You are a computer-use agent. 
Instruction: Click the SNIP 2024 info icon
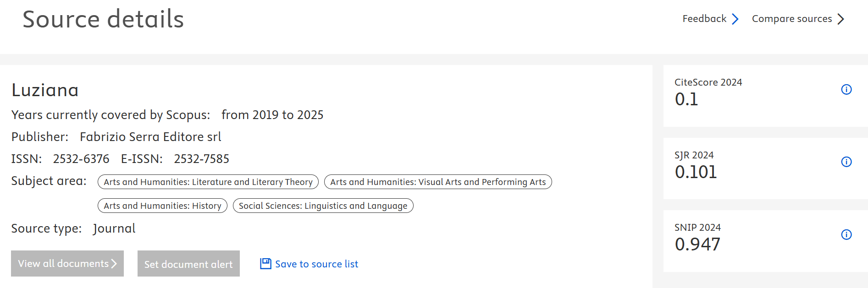[x=846, y=234]
